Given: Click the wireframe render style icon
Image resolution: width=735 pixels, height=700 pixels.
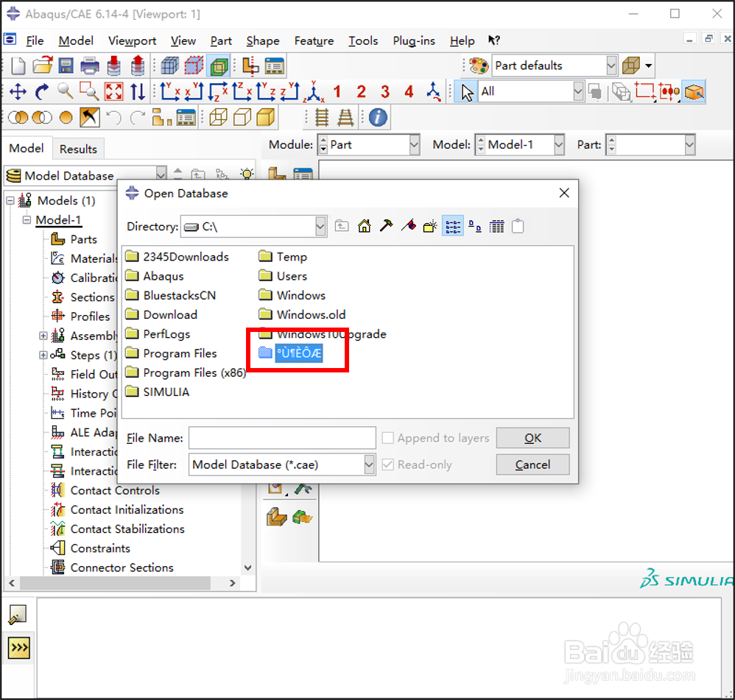Looking at the screenshot, I should pyautogui.click(x=218, y=117).
